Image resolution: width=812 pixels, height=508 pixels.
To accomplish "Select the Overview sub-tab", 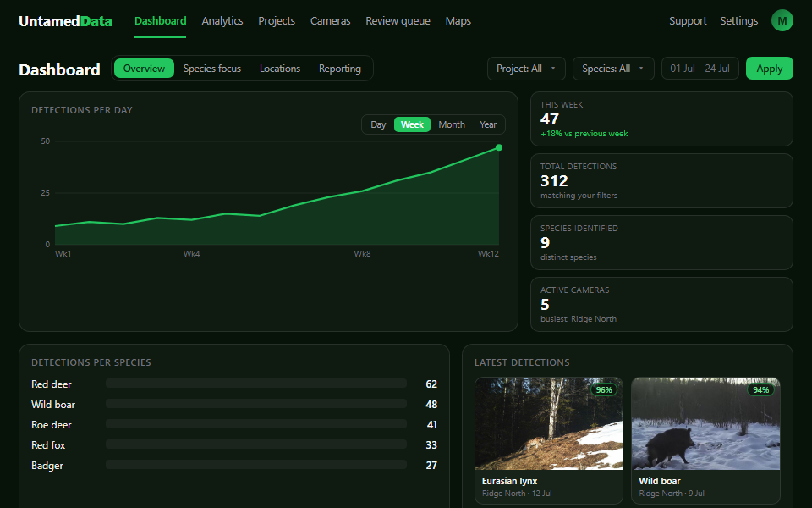I will pyautogui.click(x=144, y=69).
